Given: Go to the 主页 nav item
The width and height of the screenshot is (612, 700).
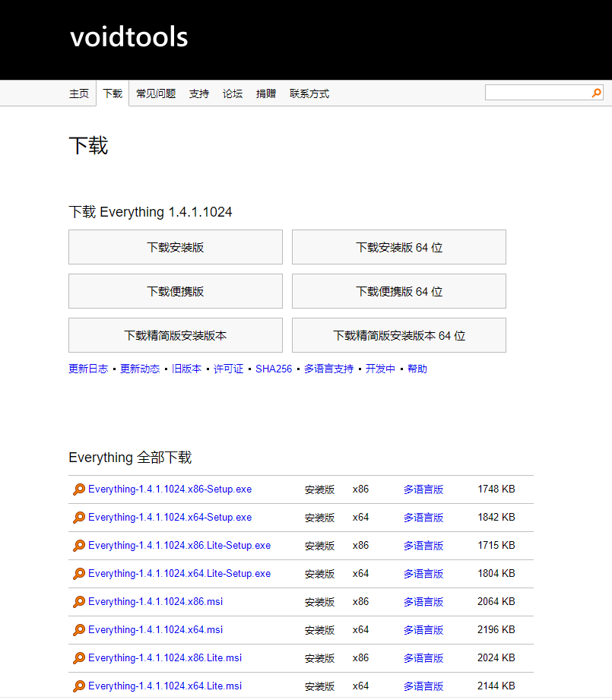Looking at the screenshot, I should click(79, 93).
